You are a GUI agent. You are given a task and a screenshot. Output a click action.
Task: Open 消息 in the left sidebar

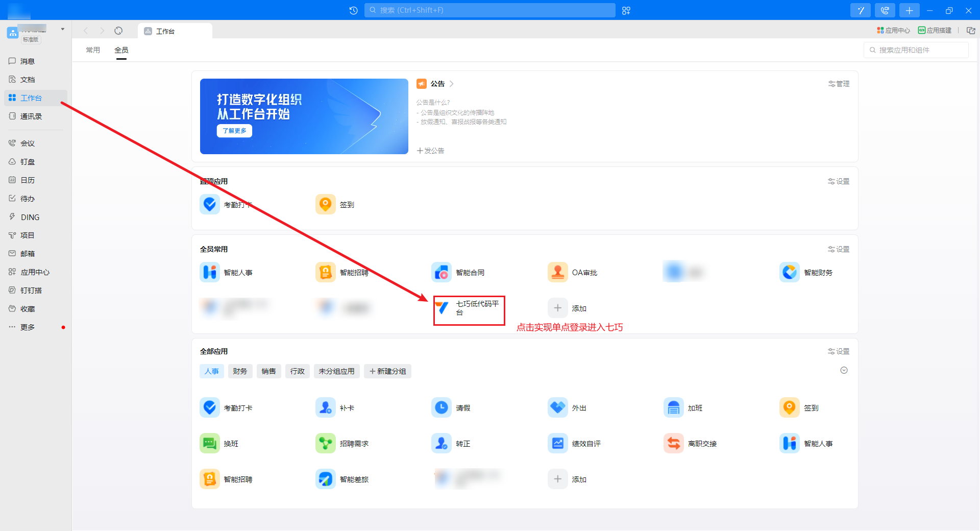pos(28,61)
